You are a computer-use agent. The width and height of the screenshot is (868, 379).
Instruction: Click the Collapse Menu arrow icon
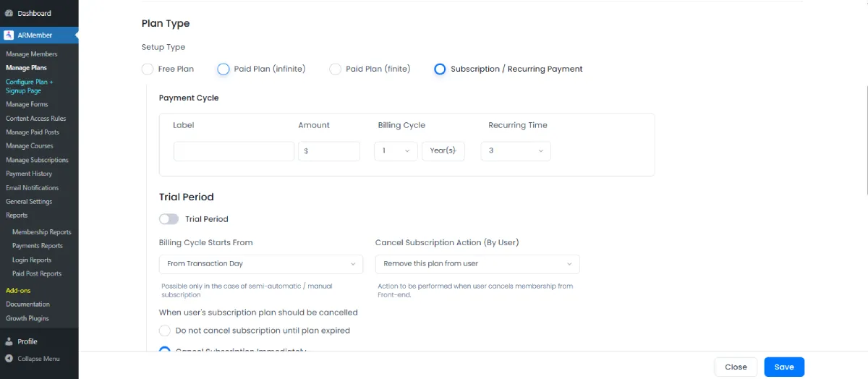pyautogui.click(x=9, y=359)
